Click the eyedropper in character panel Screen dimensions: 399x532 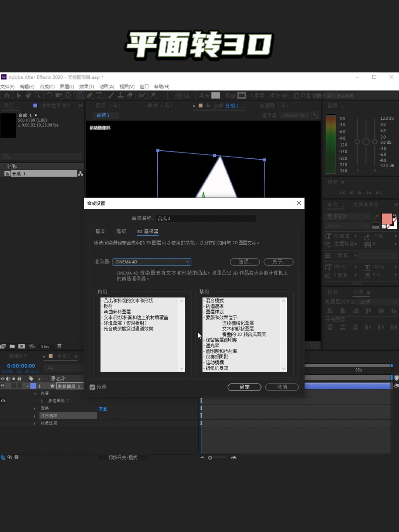coord(376,216)
